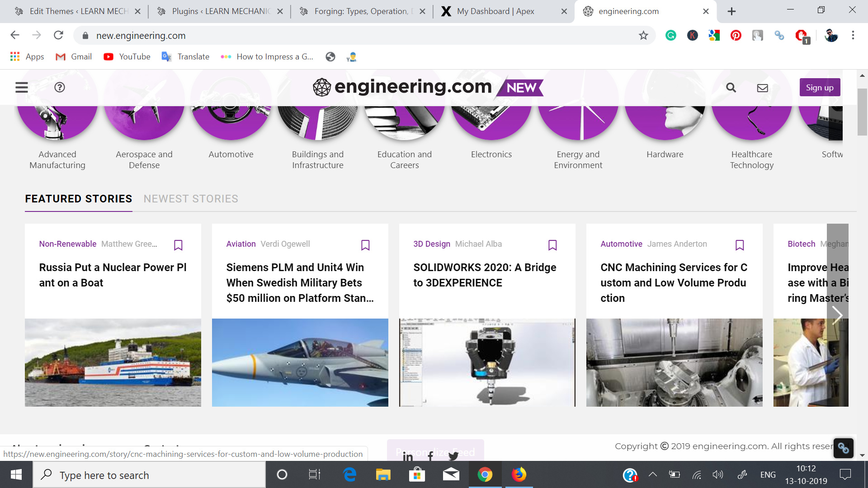Open the site search magnifier icon
The height and width of the screenshot is (488, 868).
click(x=731, y=88)
